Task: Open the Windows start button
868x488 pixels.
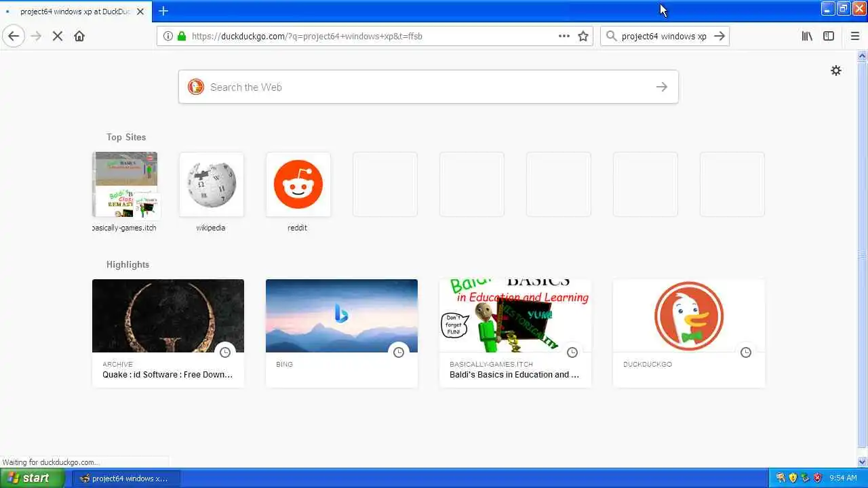Action: pos(33,478)
